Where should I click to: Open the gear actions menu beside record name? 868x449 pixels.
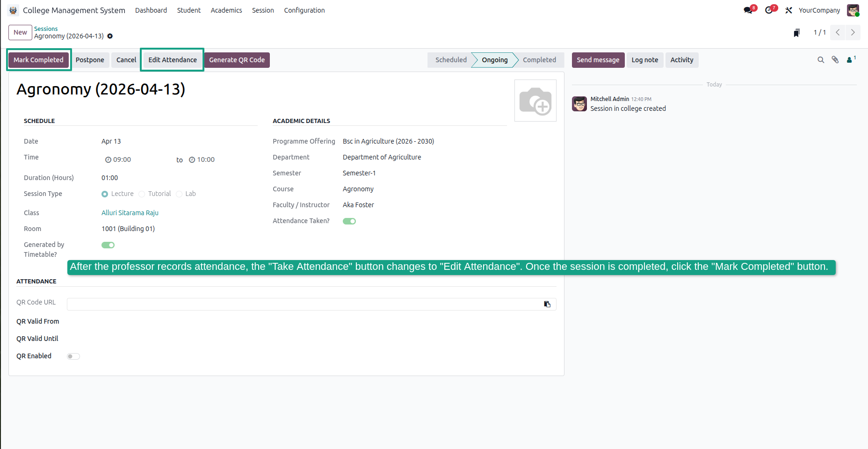tap(110, 36)
